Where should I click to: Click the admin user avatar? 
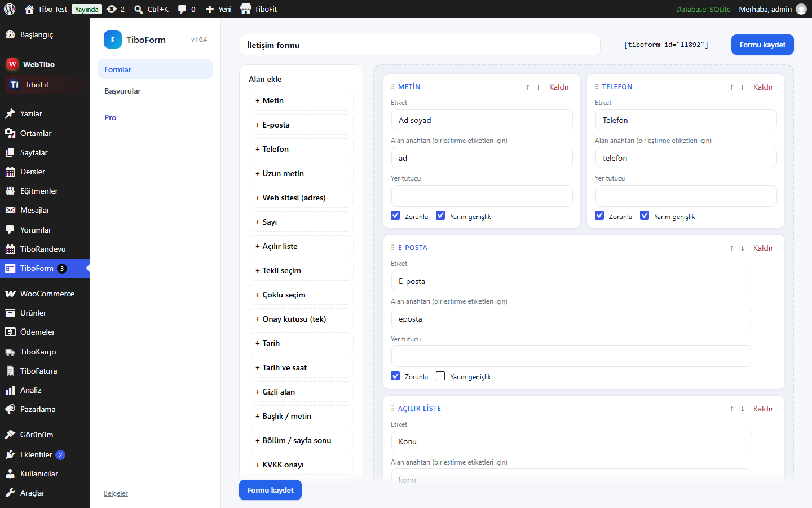[801, 9]
